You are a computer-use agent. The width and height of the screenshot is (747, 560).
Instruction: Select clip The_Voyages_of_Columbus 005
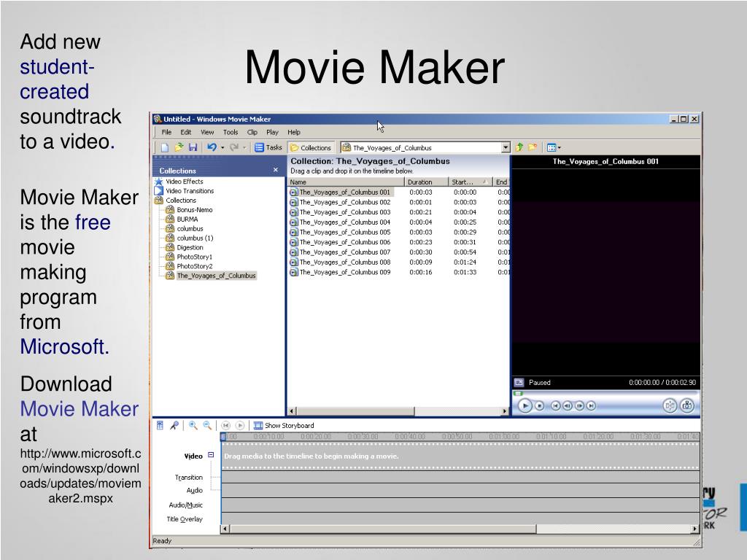(345, 233)
